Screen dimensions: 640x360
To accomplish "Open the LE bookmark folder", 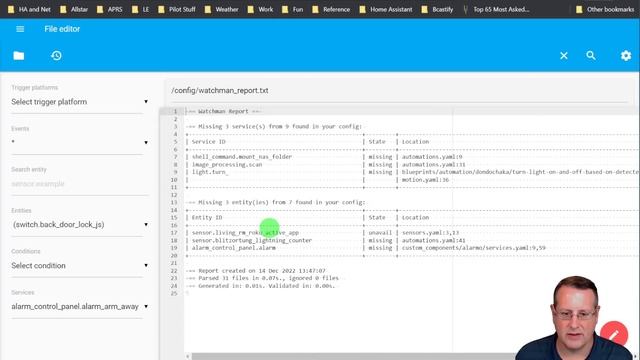I will pos(141,9).
